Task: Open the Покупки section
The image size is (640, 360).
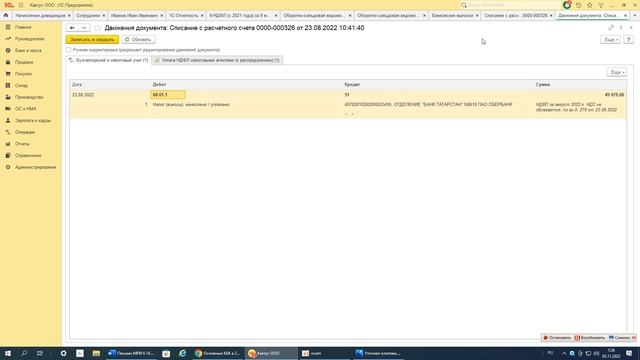Action: pos(23,74)
